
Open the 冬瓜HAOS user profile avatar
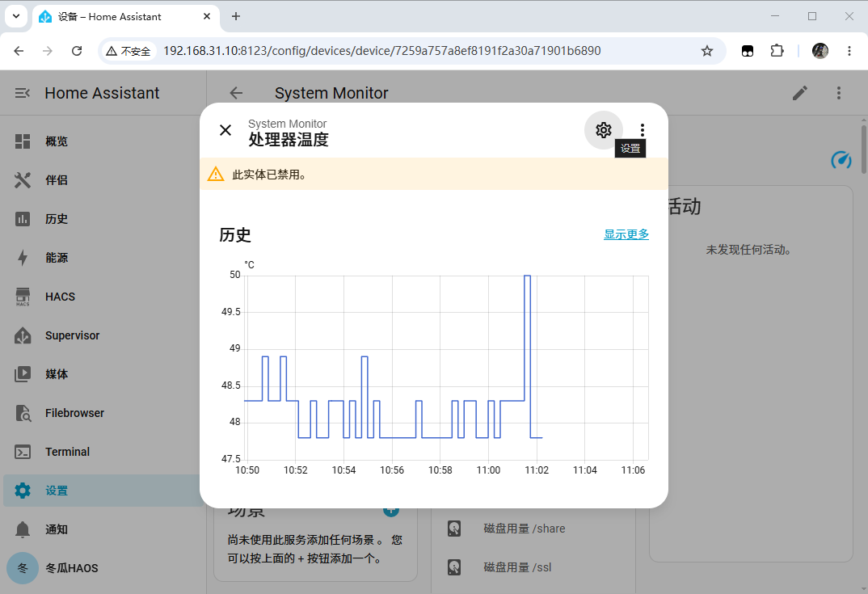click(23, 568)
